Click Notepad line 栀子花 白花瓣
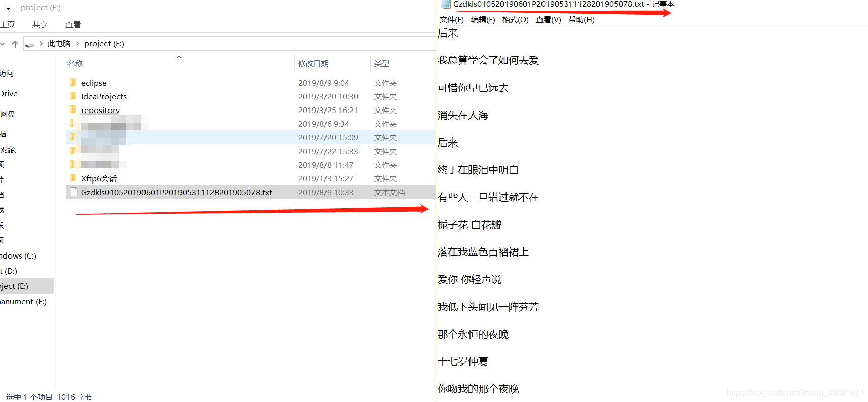Screen dimensions: 868x402 pos(469,225)
